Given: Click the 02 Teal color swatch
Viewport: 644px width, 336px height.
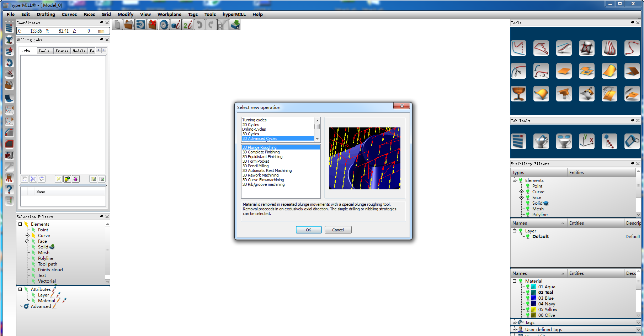Looking at the screenshot, I should click(x=534, y=293).
